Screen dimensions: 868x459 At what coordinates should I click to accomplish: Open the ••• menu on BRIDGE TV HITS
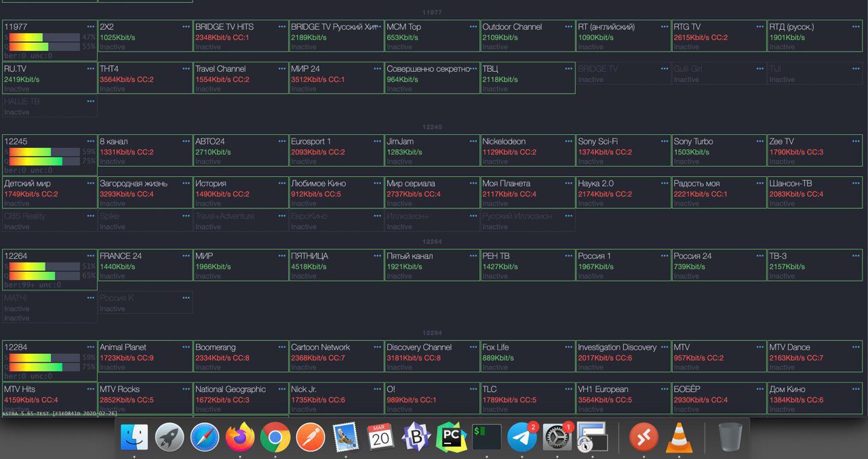[x=282, y=27]
